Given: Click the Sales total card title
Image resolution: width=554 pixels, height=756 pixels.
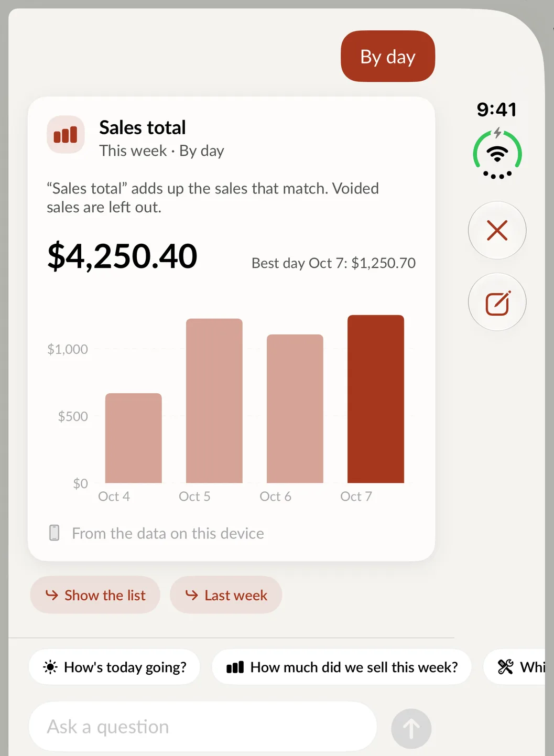Looking at the screenshot, I should [x=143, y=127].
